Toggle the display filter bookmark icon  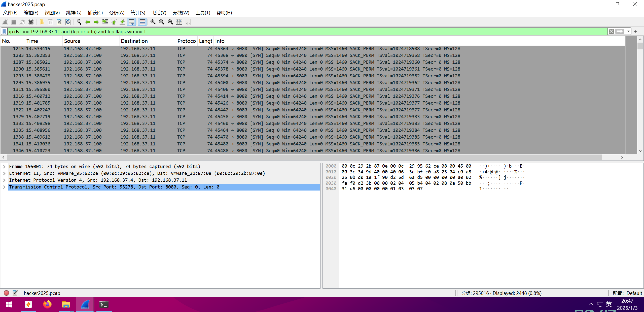tap(4, 32)
